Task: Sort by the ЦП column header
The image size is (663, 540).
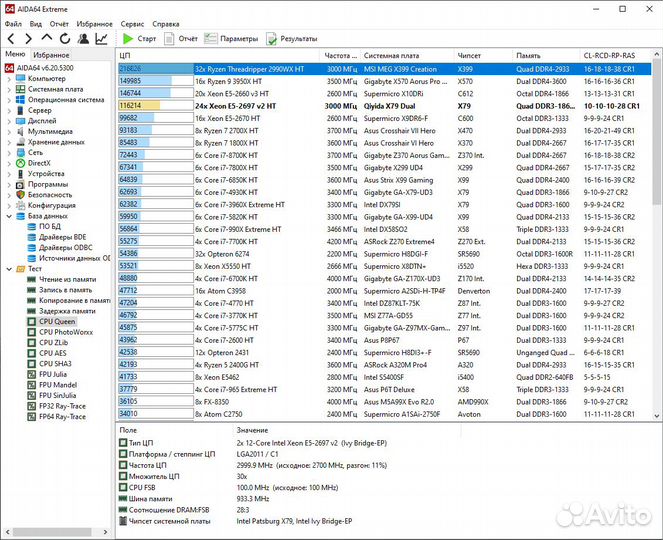Action: pyautogui.click(x=218, y=55)
